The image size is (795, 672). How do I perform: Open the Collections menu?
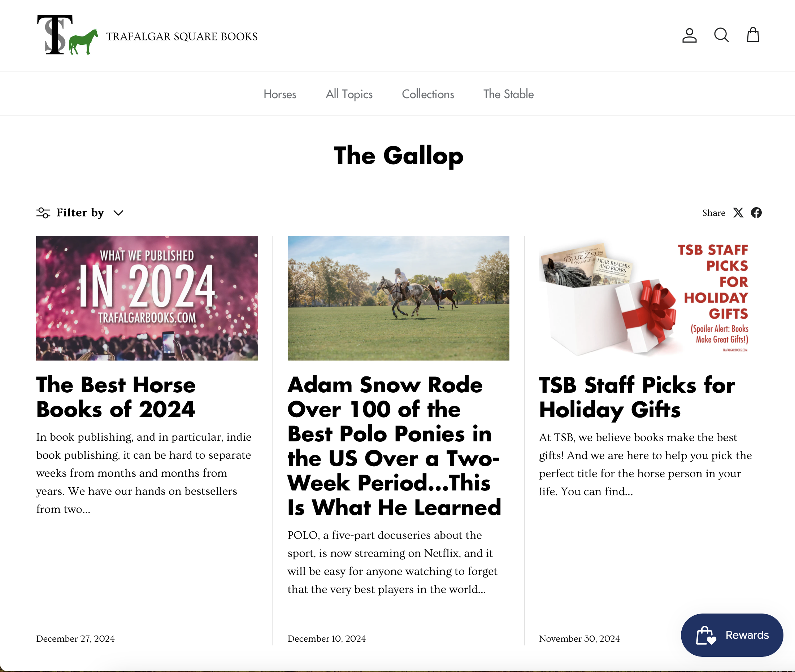428,94
